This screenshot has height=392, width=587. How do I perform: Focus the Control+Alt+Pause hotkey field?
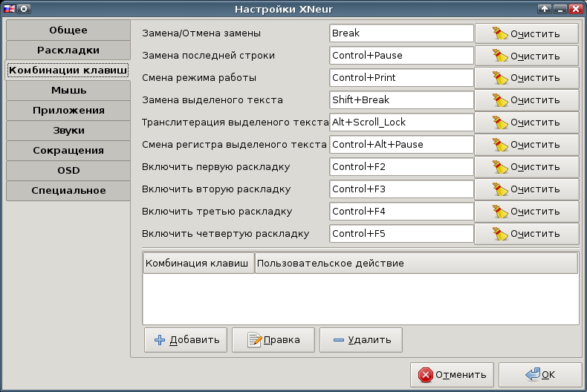point(401,144)
